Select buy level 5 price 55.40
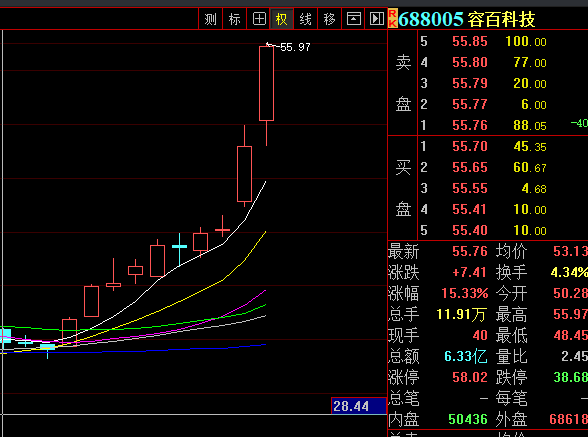The height and width of the screenshot is (437, 588). pyautogui.click(x=470, y=230)
